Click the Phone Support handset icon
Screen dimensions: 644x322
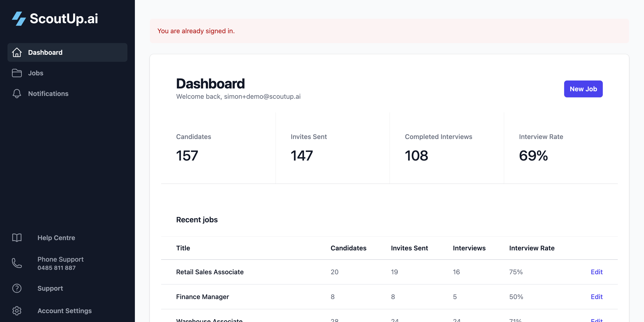point(16,263)
